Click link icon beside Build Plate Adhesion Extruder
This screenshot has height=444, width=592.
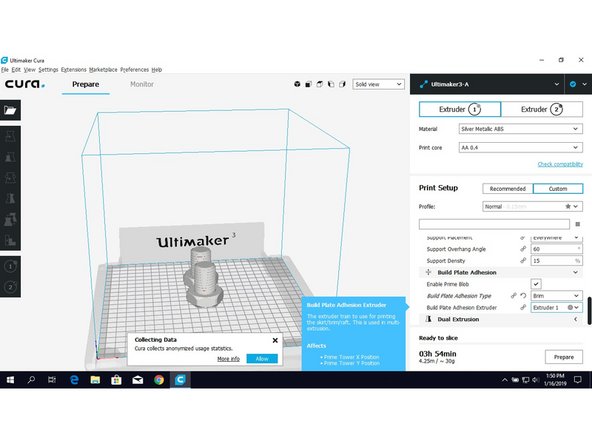(x=523, y=307)
